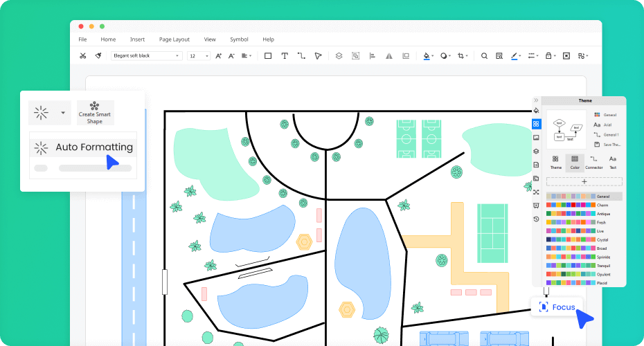Collapse the Theme panel with the double-arrow icon
Image resolution: width=644 pixels, height=346 pixels.
(x=536, y=100)
